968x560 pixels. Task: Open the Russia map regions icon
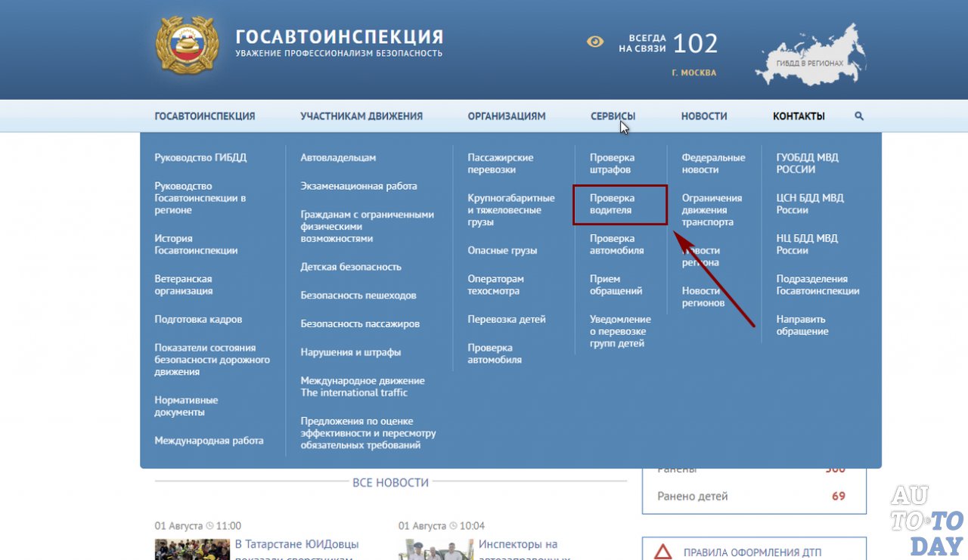pos(810,55)
